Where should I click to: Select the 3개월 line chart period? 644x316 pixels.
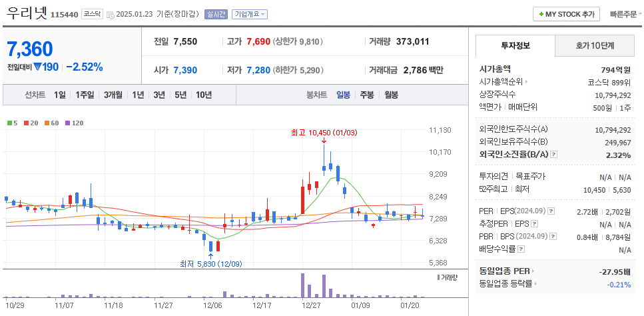113,95
